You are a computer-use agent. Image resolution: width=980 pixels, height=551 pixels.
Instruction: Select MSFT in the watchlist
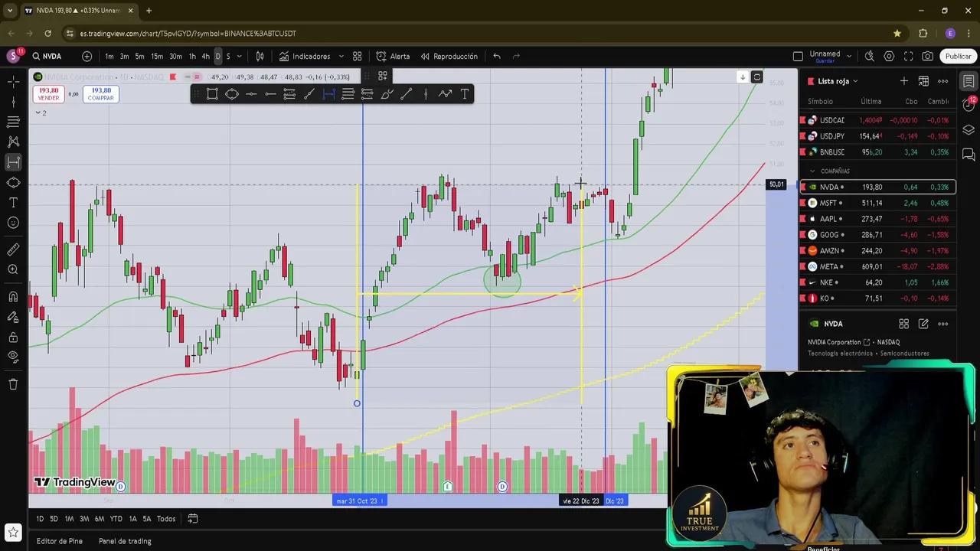pos(877,203)
